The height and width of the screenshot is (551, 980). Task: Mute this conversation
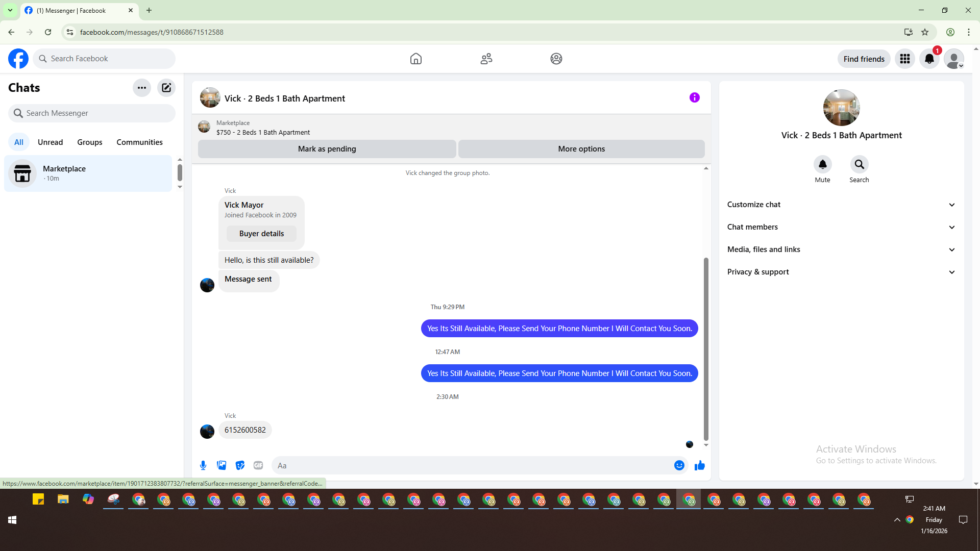[822, 164]
